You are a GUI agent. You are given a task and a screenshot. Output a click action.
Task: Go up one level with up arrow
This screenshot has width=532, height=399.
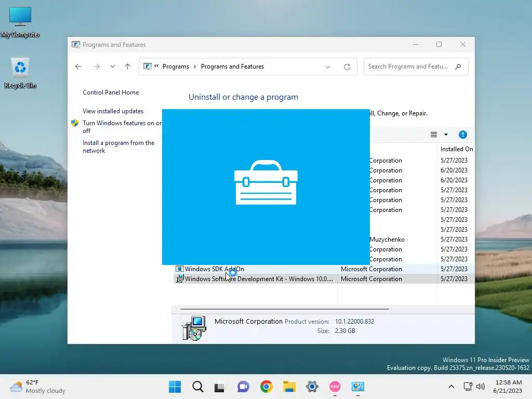(128, 66)
